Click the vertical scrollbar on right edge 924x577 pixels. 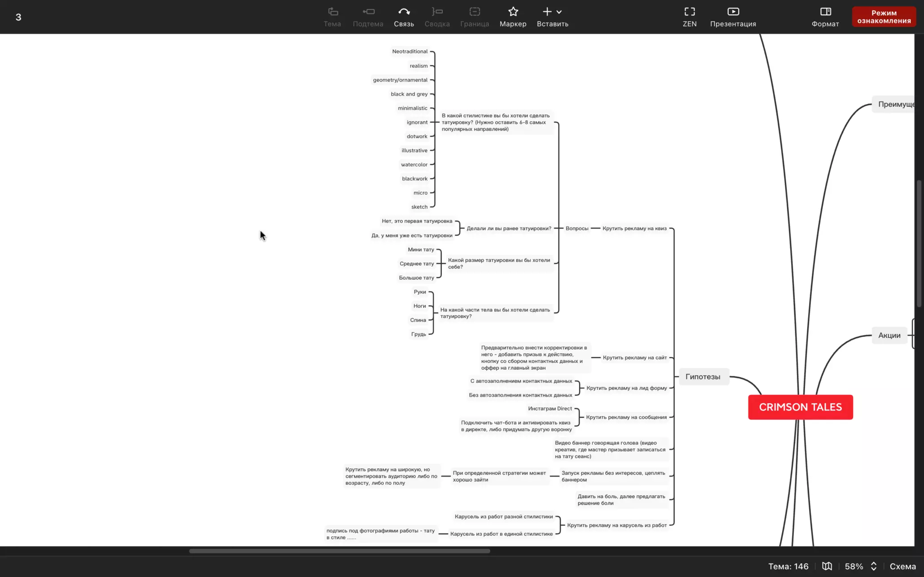(919, 244)
